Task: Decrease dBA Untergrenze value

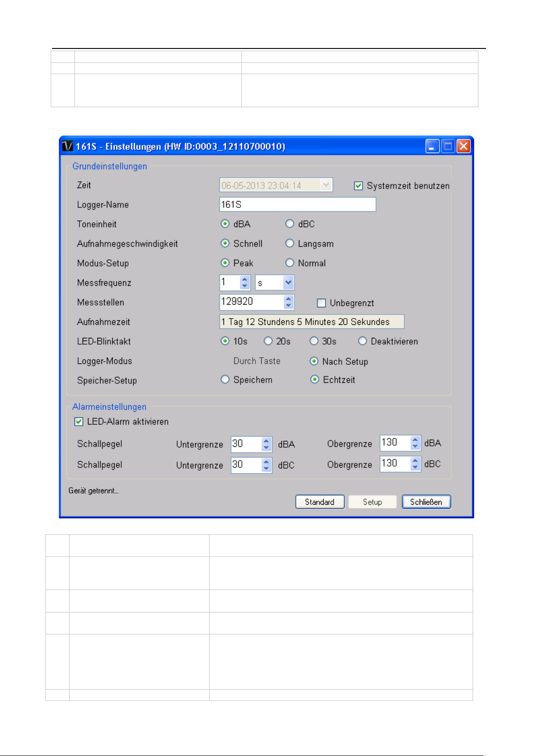Action: click(x=267, y=447)
